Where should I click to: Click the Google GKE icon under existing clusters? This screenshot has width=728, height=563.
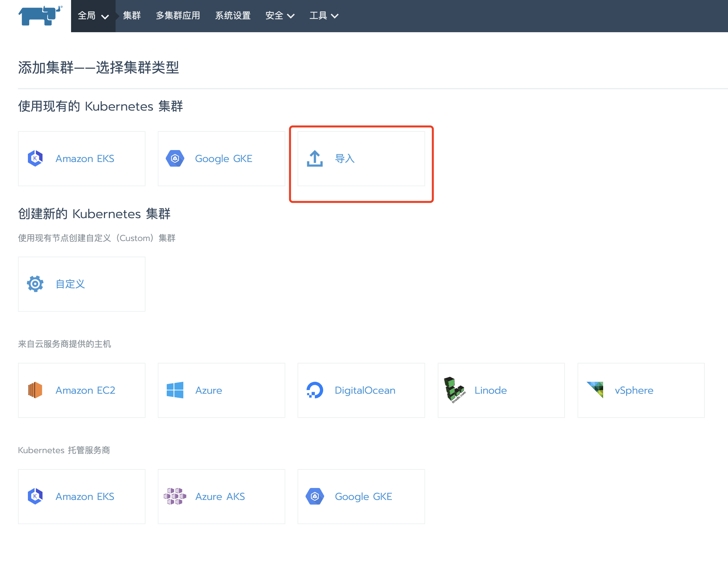click(x=175, y=159)
